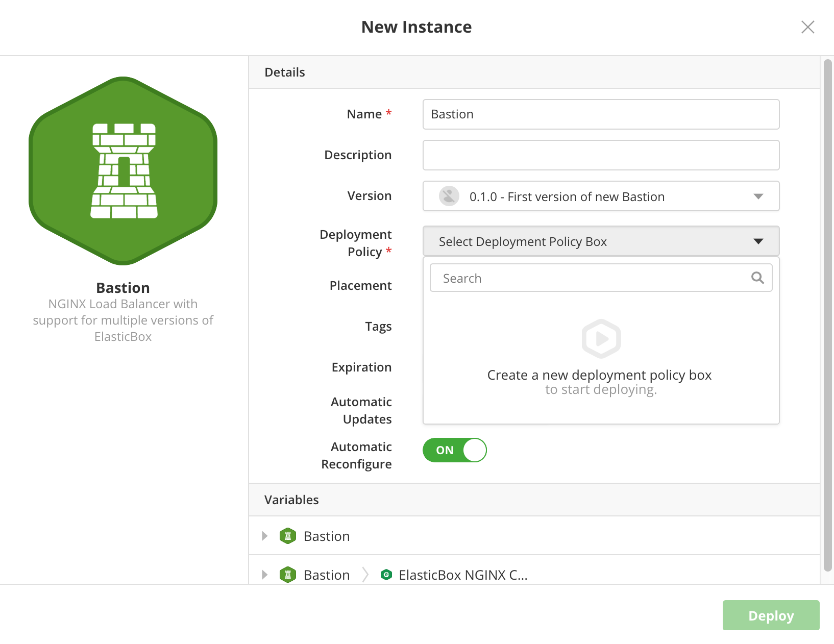Click the large green Bastion castle hexagon icon
The image size is (834, 644).
[123, 171]
